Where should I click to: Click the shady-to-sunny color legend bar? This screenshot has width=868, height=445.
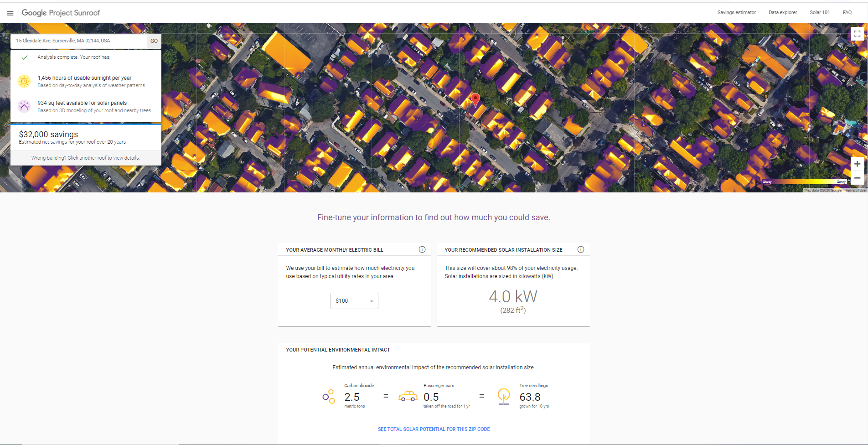(x=805, y=181)
